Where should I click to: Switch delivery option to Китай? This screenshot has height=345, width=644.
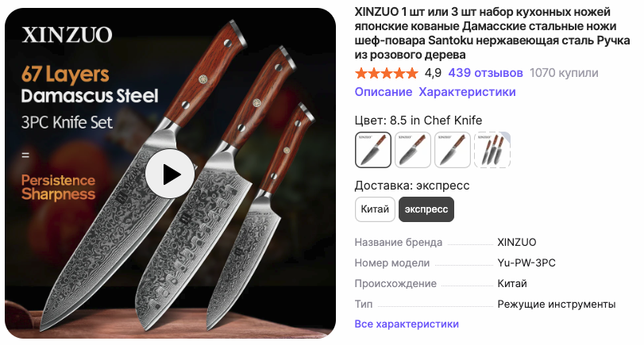click(x=375, y=209)
